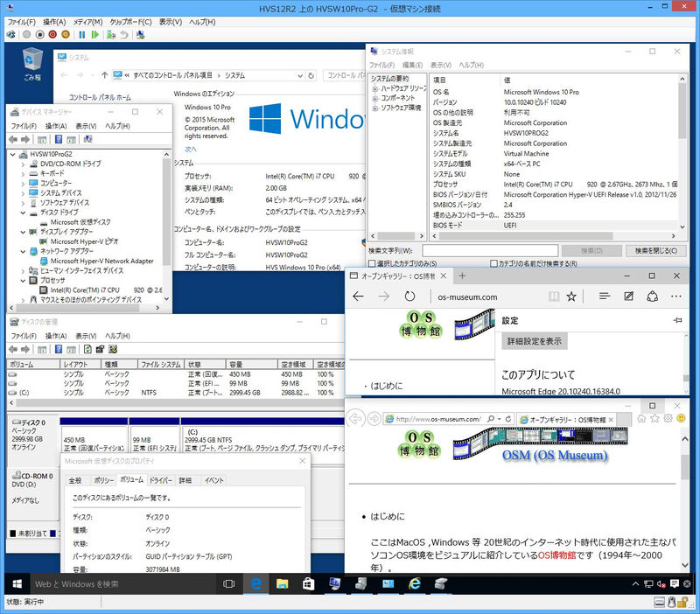Image resolution: width=700 pixels, height=614 pixels.
Task: Check the search category names only checkbox
Action: point(493,264)
